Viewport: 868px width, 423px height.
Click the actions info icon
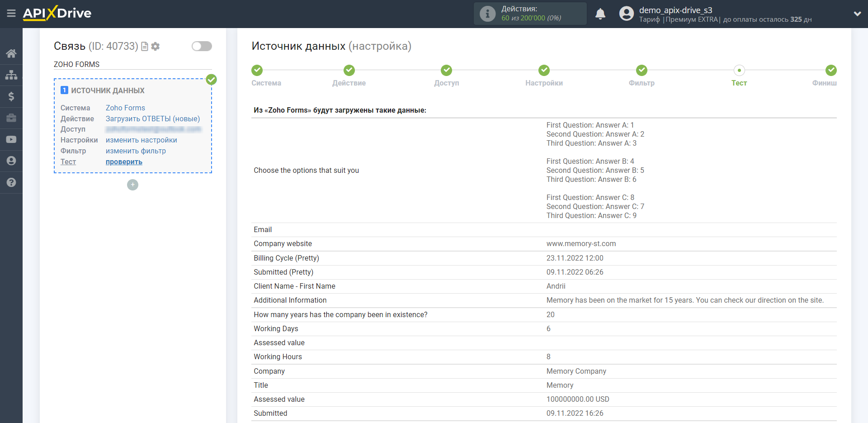[x=487, y=14]
